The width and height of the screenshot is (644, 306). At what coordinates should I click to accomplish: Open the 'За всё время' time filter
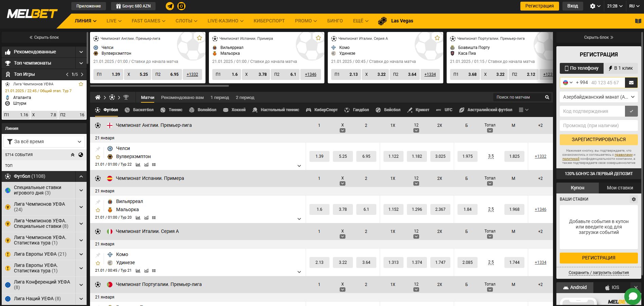coord(44,141)
